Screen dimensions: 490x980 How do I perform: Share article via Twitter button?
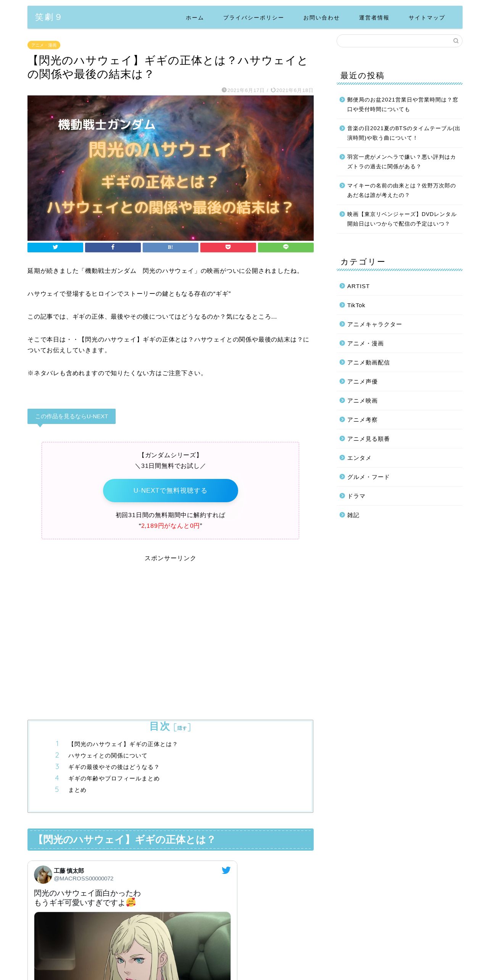point(55,247)
